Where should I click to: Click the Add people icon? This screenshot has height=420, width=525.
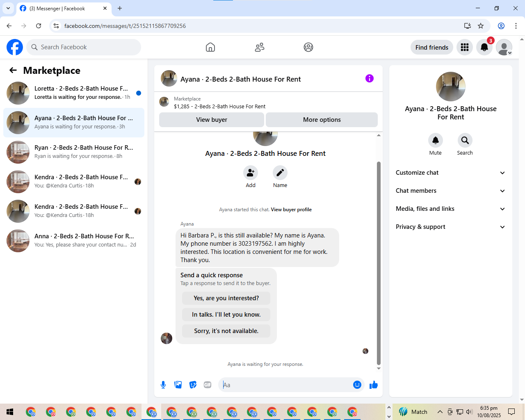point(251,173)
